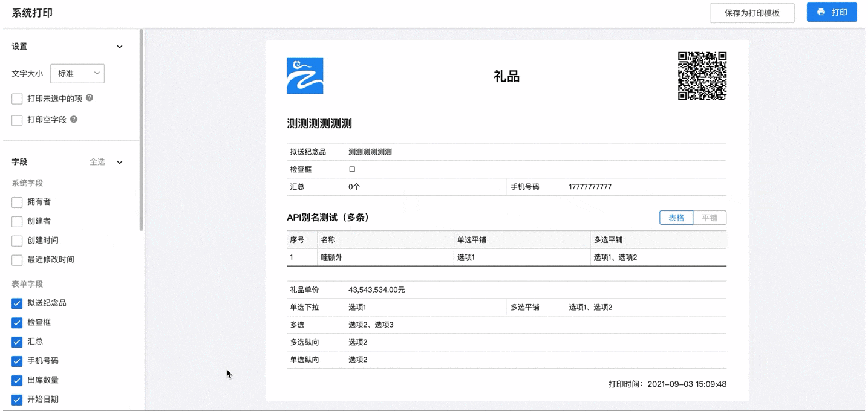Enable the 打印未选中的项 checkbox

click(x=17, y=99)
